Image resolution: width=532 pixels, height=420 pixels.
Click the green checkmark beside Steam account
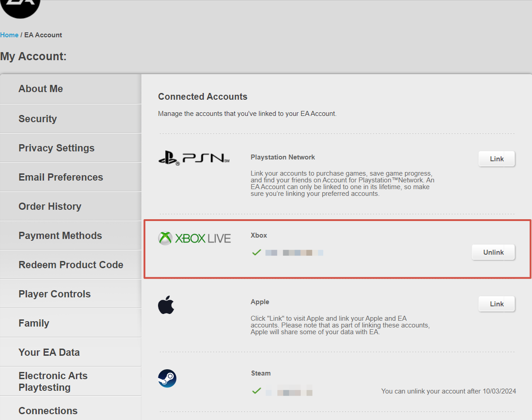coord(256,391)
